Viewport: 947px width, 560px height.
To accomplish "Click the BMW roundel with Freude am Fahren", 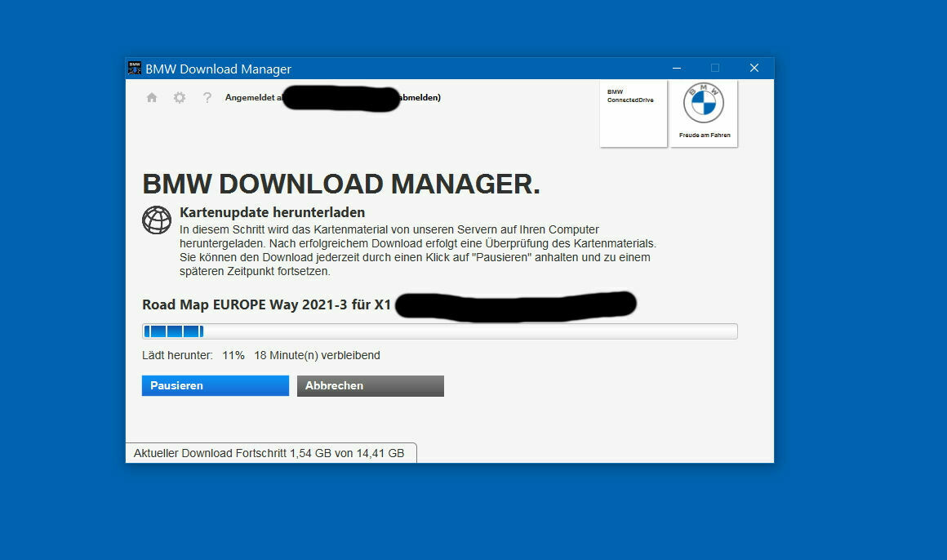I will (x=704, y=113).
